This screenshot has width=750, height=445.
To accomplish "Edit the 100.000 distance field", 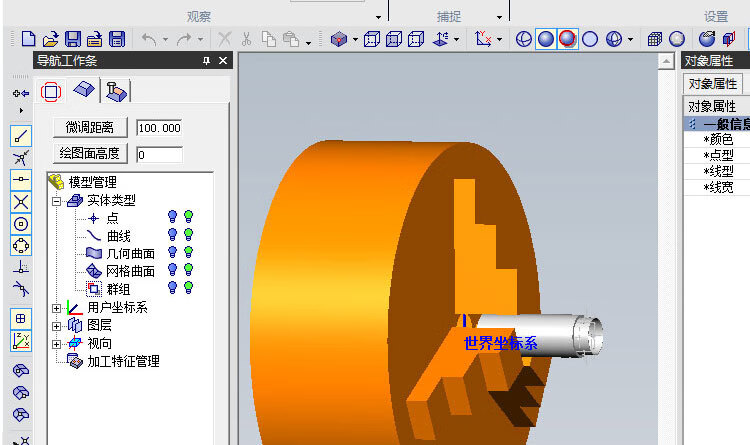I will [159, 128].
